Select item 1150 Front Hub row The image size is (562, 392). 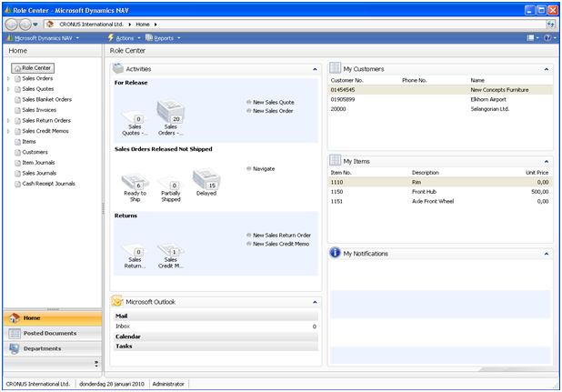tap(440, 192)
